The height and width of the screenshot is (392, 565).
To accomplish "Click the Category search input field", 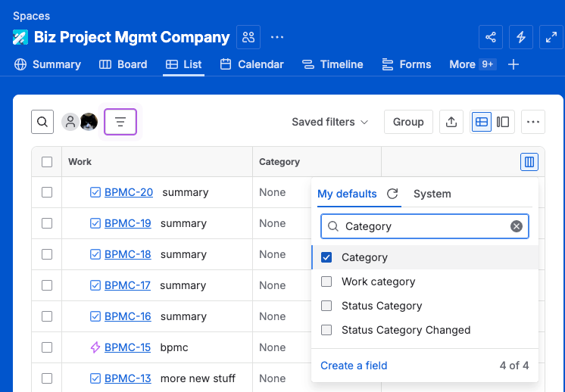I will (424, 226).
